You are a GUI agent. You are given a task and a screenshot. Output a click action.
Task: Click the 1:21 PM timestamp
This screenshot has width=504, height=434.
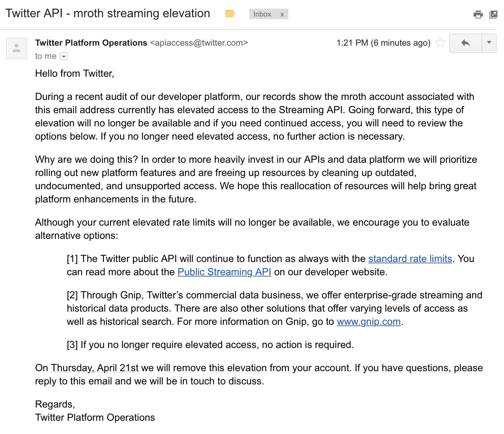pos(383,43)
